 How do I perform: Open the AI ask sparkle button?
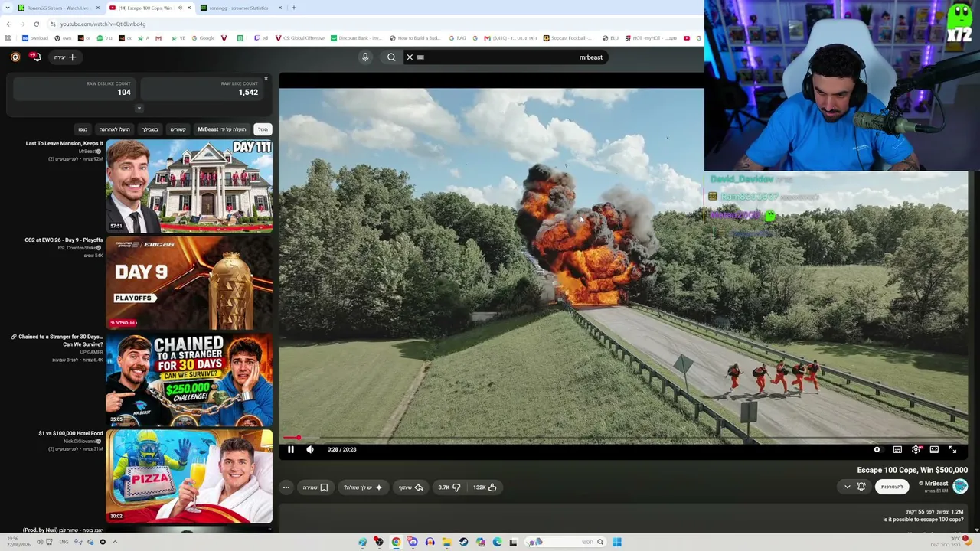363,487
